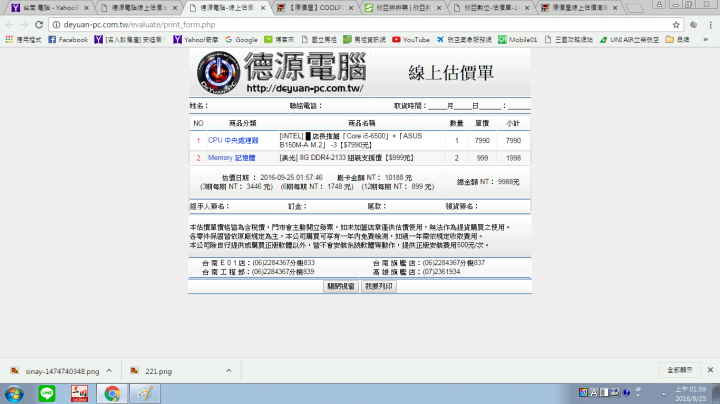Open LINE from the taskbar
The height and width of the screenshot is (404, 720).
(47, 394)
